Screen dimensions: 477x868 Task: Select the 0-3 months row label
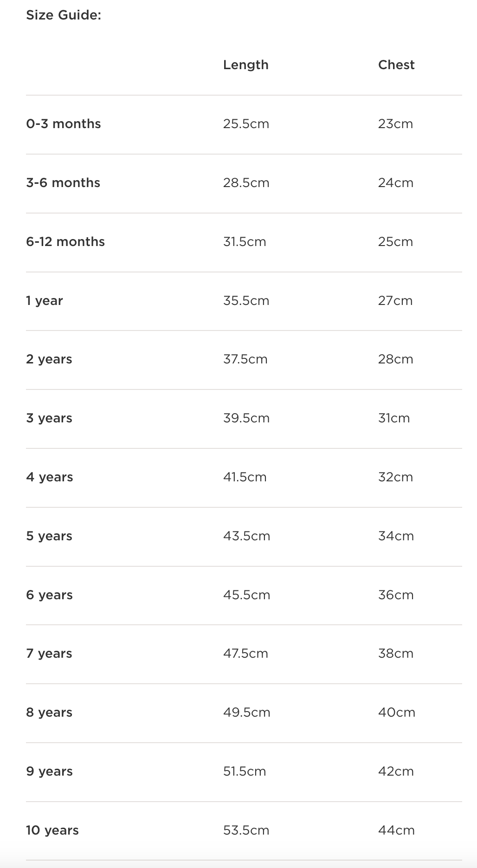(x=64, y=124)
